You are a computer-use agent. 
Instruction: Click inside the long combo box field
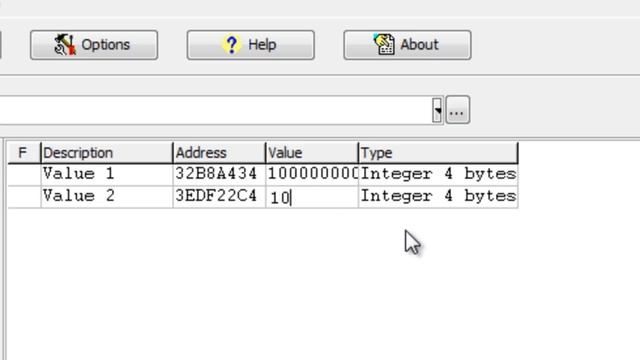[216, 110]
